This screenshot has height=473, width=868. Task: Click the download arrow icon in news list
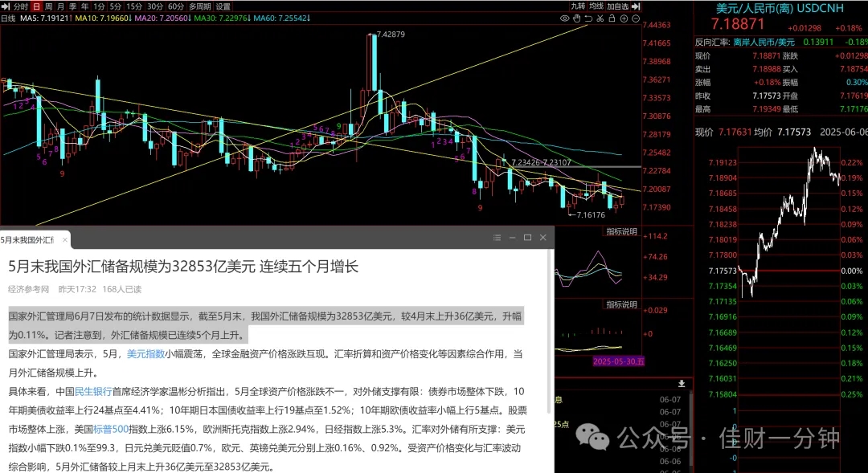tap(682, 383)
